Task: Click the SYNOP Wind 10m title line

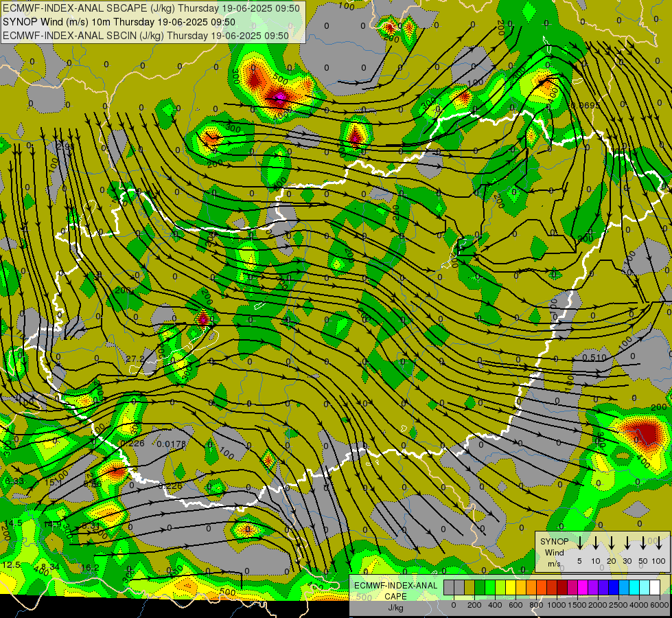Action: click(x=119, y=22)
